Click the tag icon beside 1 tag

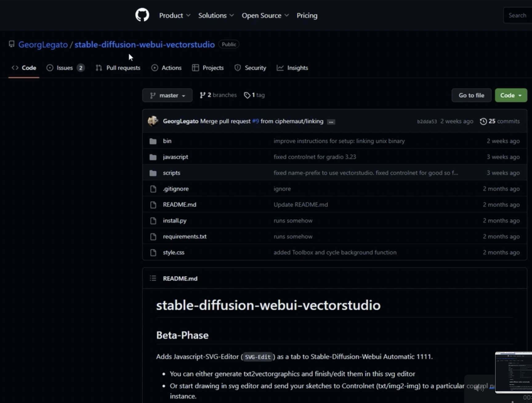pos(247,95)
